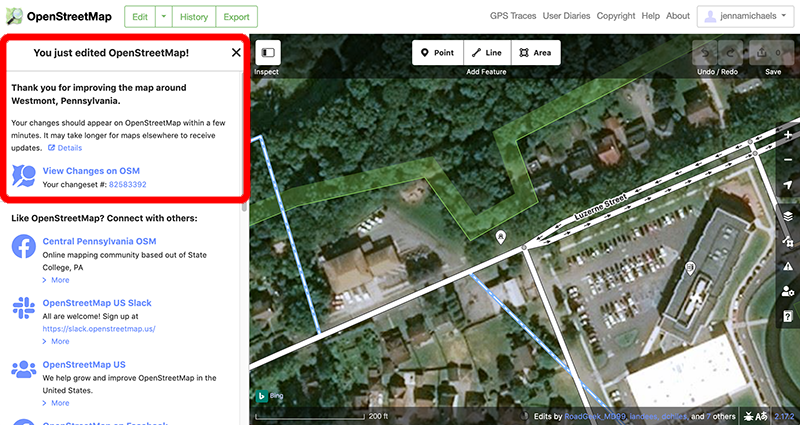Expand More under OpenStreetMap US
This screenshot has width=800, height=425.
(56, 403)
